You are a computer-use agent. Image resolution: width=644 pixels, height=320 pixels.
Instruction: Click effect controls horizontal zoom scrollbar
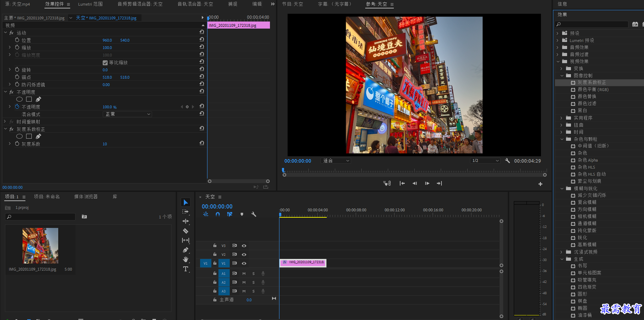click(239, 181)
